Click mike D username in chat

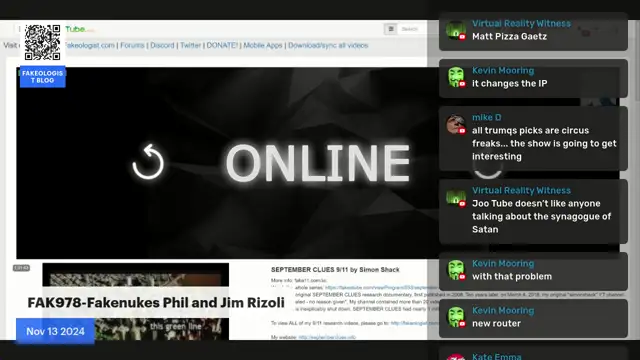click(487, 117)
